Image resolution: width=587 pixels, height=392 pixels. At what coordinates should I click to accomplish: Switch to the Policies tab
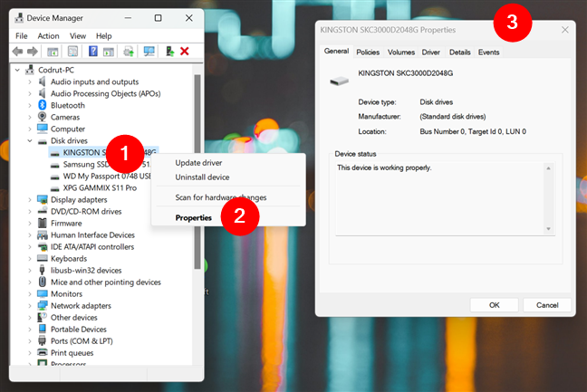click(x=368, y=52)
